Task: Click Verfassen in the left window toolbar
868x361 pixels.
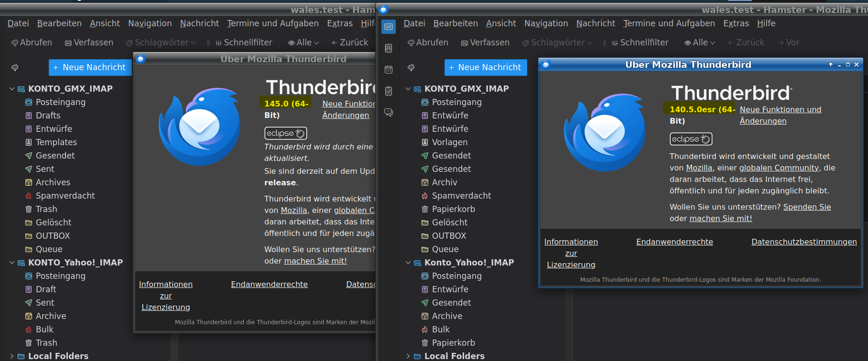Action: 89,42
